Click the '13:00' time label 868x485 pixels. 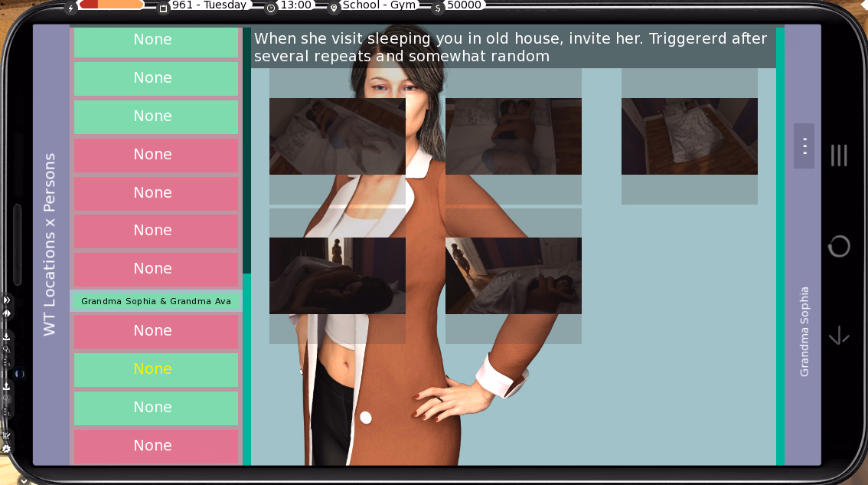[295, 5]
